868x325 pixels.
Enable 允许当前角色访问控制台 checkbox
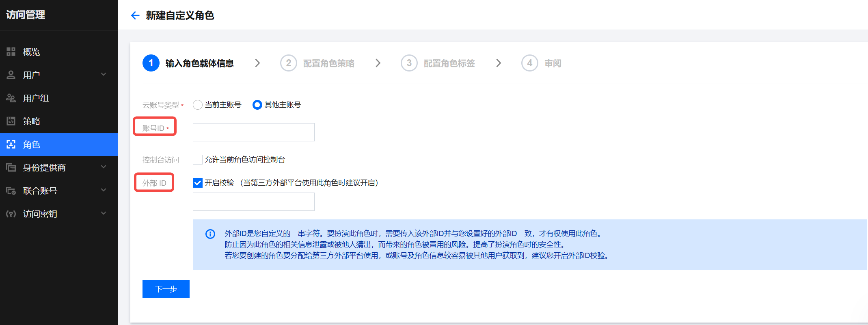coord(198,160)
